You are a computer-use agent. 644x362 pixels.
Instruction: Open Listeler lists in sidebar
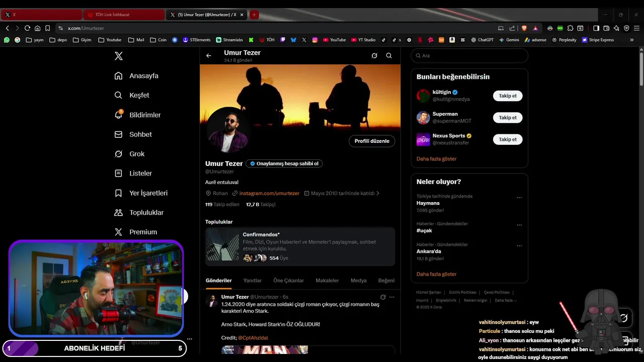coord(133,173)
